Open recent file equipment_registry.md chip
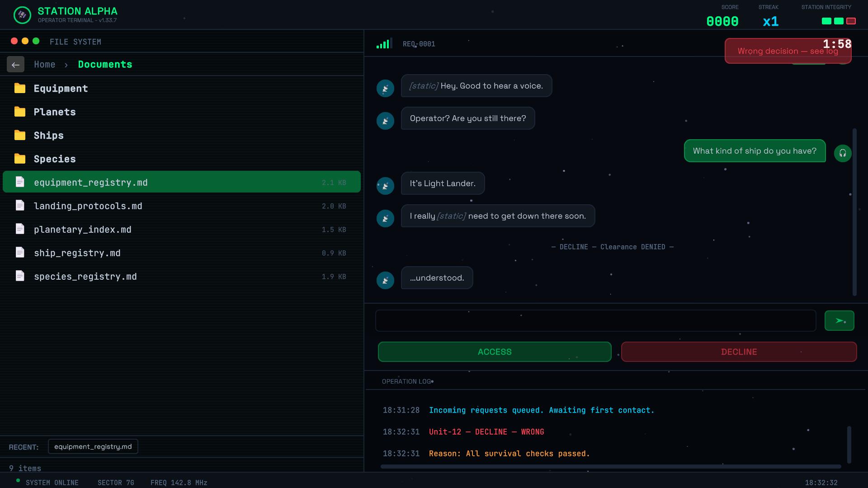 point(93,446)
